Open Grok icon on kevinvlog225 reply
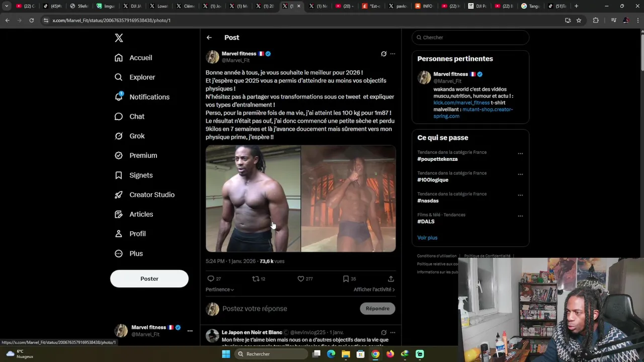This screenshot has height=362, width=644. tap(384, 333)
